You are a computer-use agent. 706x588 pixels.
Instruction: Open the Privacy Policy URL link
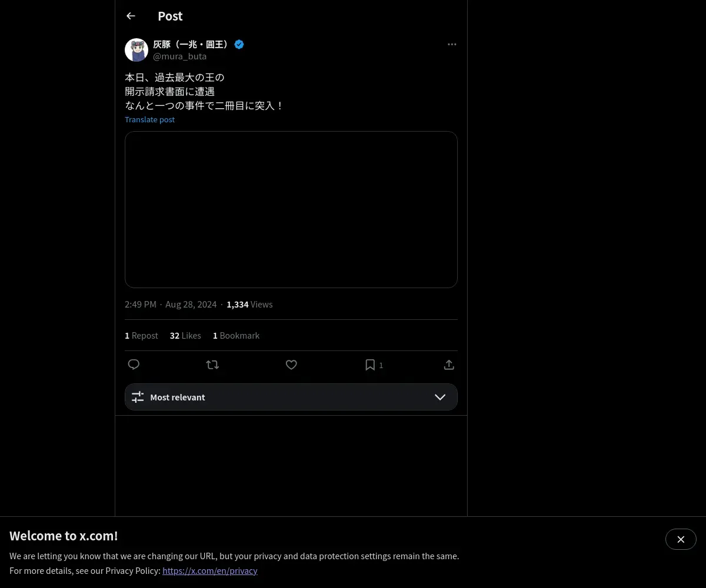tap(210, 571)
